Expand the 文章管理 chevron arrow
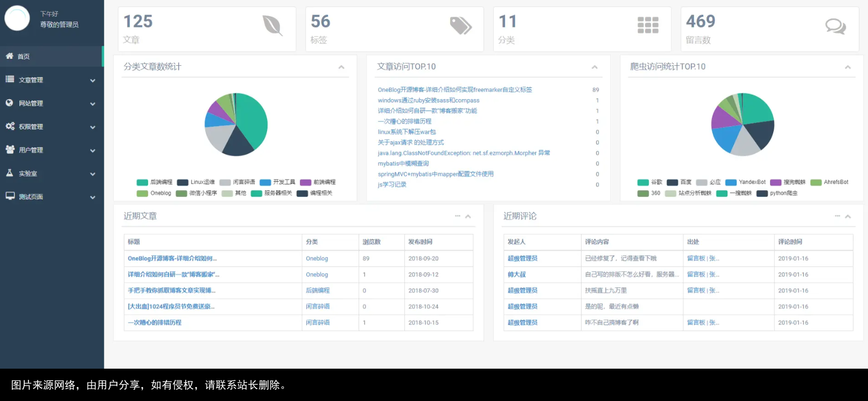 pos(93,80)
